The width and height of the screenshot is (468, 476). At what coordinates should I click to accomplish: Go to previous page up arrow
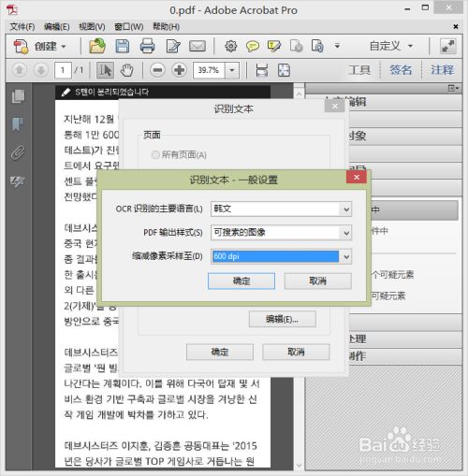click(20, 70)
